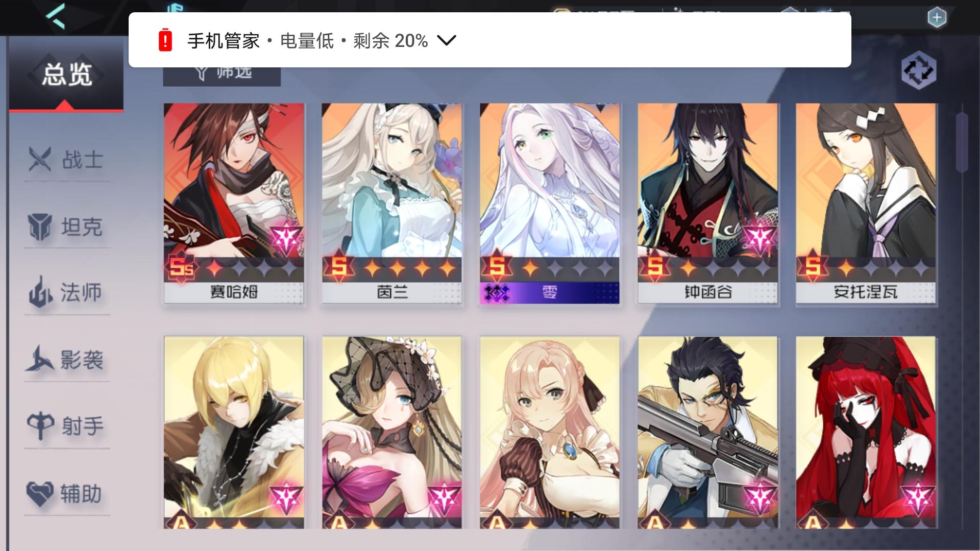
Task: Filter by 坦克 tank class
Action: click(66, 227)
